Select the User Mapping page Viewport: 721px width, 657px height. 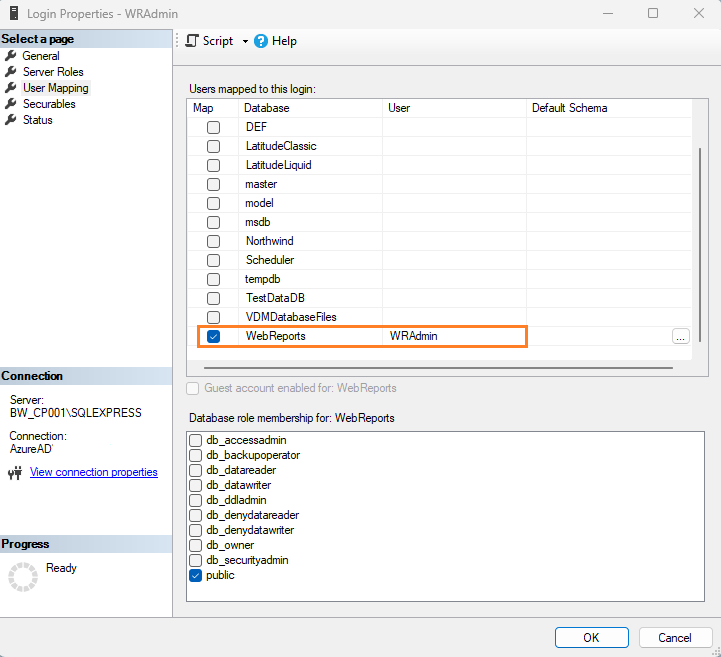pos(56,88)
